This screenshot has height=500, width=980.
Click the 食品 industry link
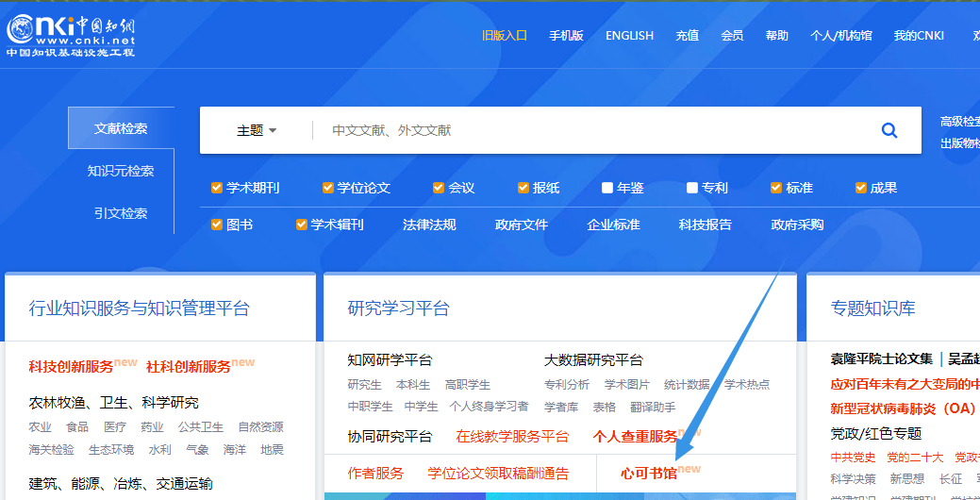(77, 427)
